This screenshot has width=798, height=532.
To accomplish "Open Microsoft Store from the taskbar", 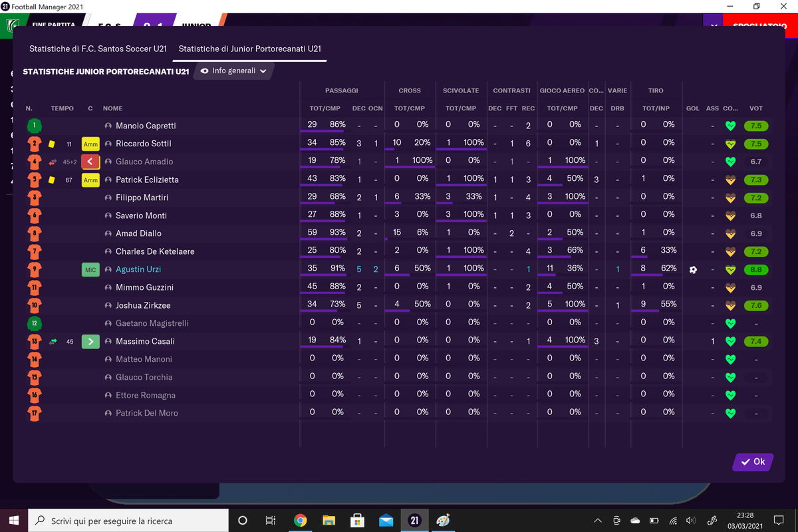I will pyautogui.click(x=357, y=520).
